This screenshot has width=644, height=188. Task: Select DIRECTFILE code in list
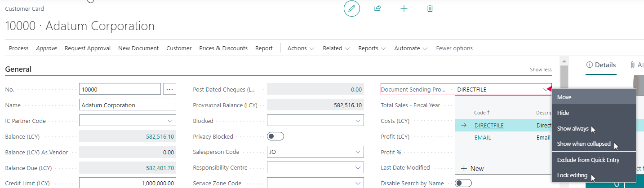click(x=489, y=126)
